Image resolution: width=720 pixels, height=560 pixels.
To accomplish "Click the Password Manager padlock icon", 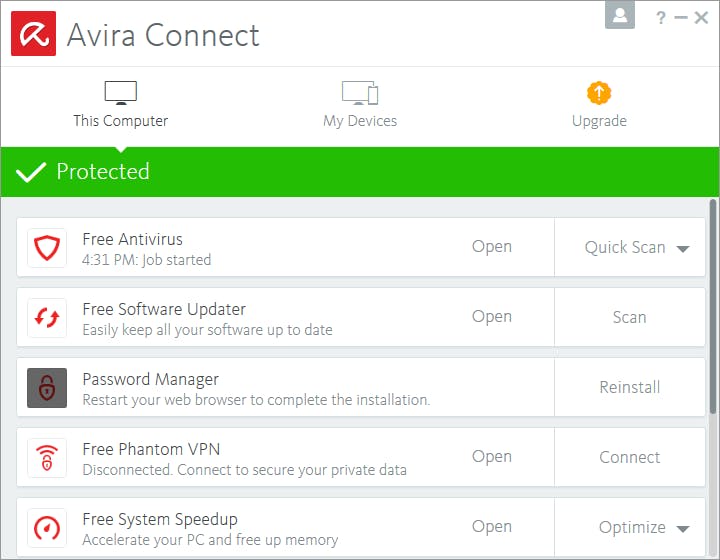I will pos(47,387).
